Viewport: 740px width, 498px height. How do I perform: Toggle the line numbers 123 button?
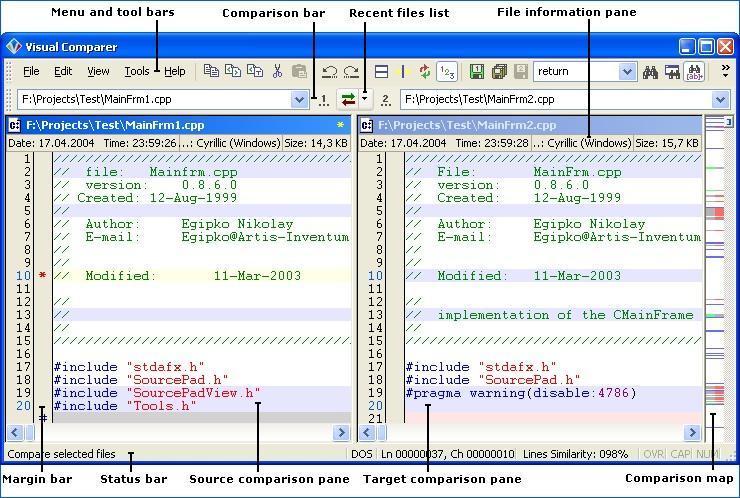coord(447,72)
